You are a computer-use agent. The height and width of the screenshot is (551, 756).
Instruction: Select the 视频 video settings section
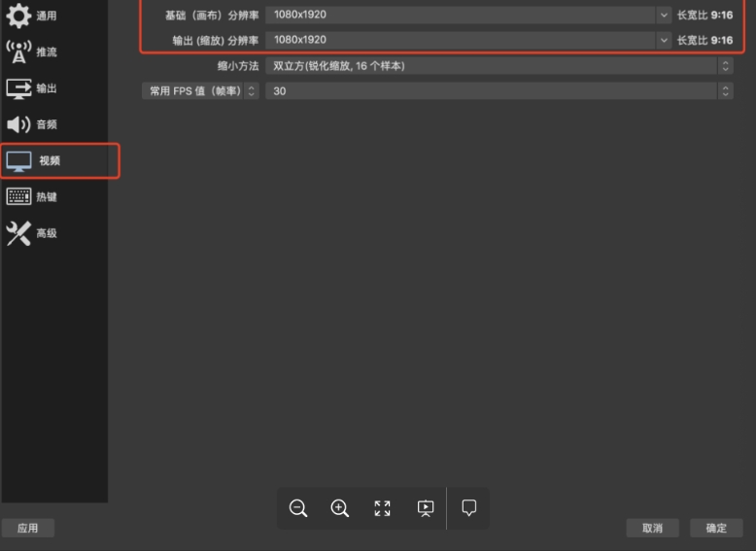click(x=54, y=160)
